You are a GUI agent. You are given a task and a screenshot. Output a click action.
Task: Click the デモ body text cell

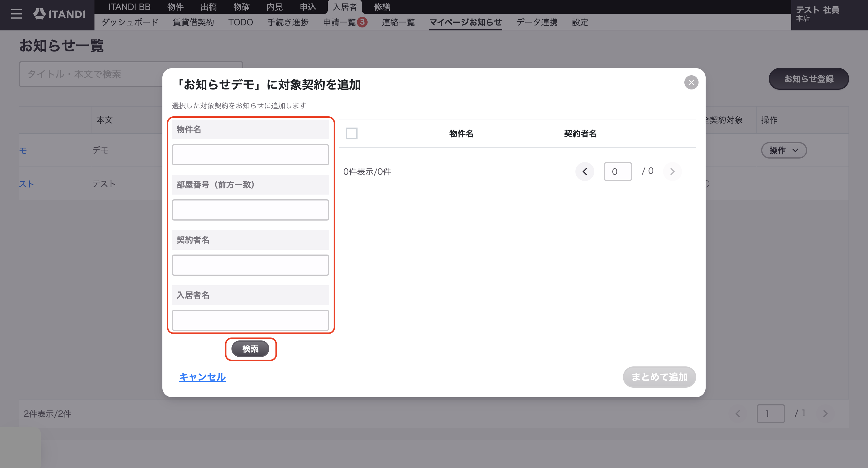pos(100,150)
